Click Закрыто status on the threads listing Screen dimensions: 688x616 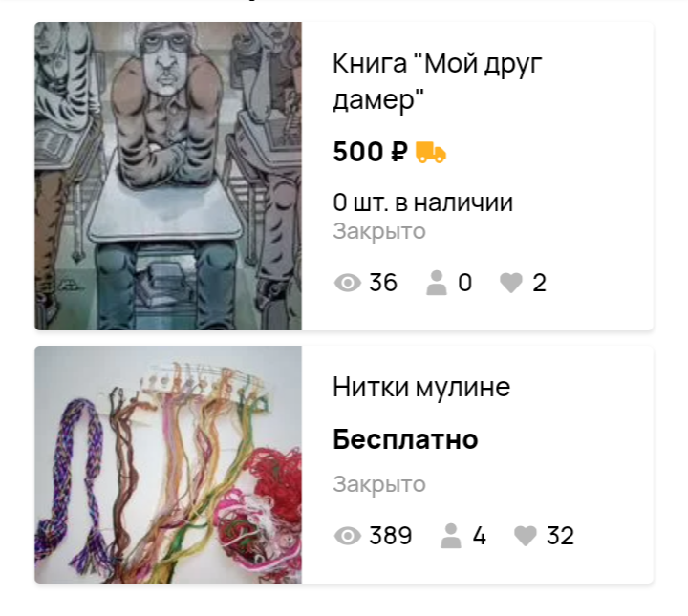coord(379,484)
